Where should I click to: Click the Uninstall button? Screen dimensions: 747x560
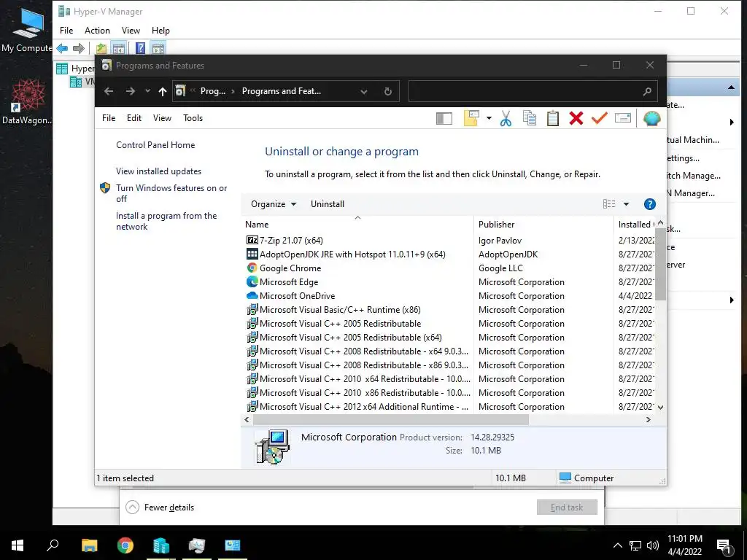click(328, 204)
